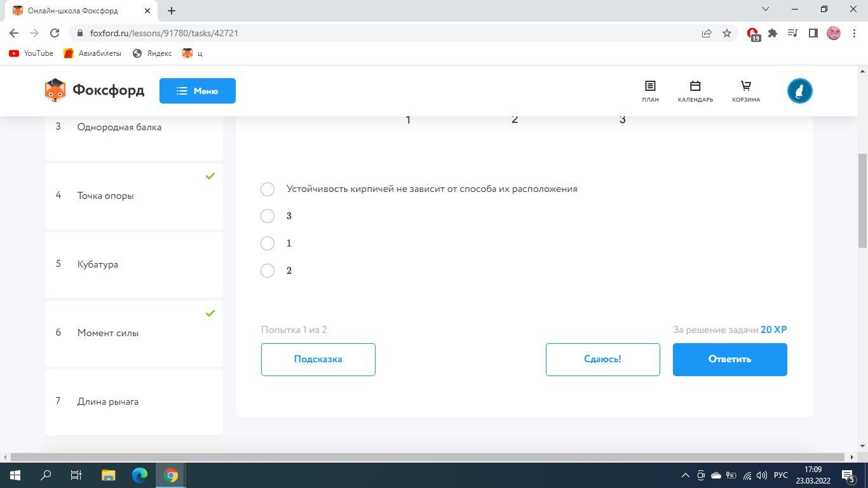Screen dimensions: 868x488
Task: Open the notification center icon
Action: [848, 475]
